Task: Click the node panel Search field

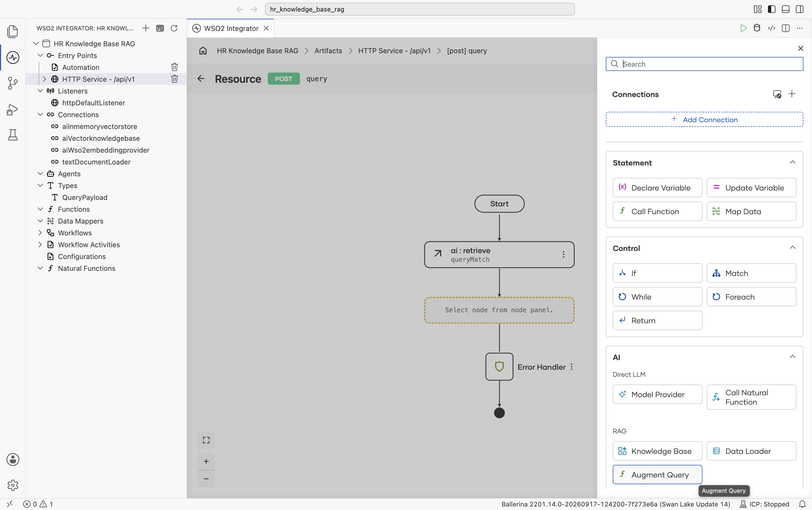Action: click(704, 64)
